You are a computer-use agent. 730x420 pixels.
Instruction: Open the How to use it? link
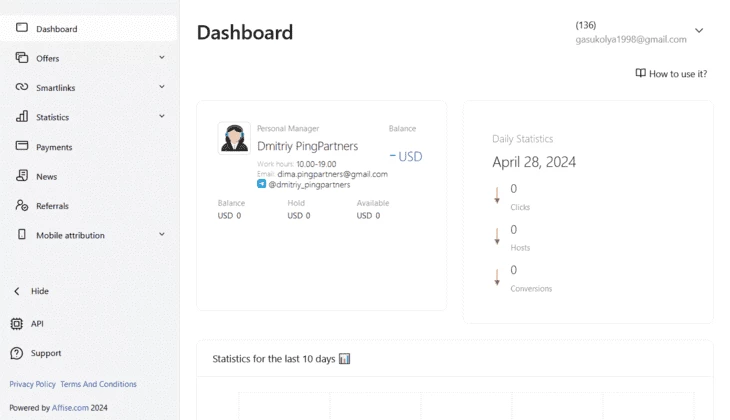click(x=671, y=74)
